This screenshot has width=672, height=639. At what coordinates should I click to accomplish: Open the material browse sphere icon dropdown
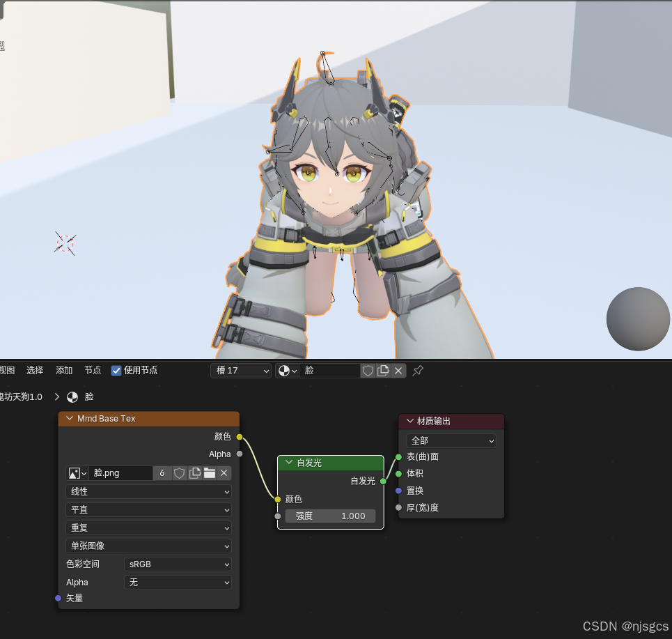pyautogui.click(x=287, y=371)
